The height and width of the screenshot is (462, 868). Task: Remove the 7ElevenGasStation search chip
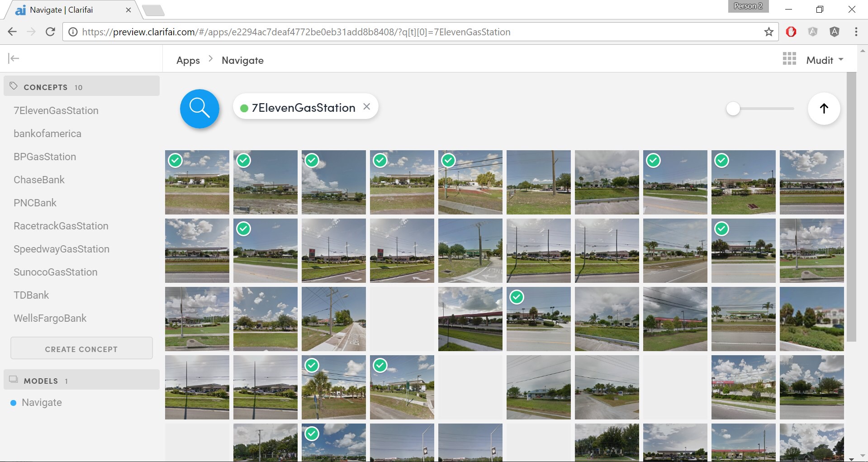click(367, 107)
